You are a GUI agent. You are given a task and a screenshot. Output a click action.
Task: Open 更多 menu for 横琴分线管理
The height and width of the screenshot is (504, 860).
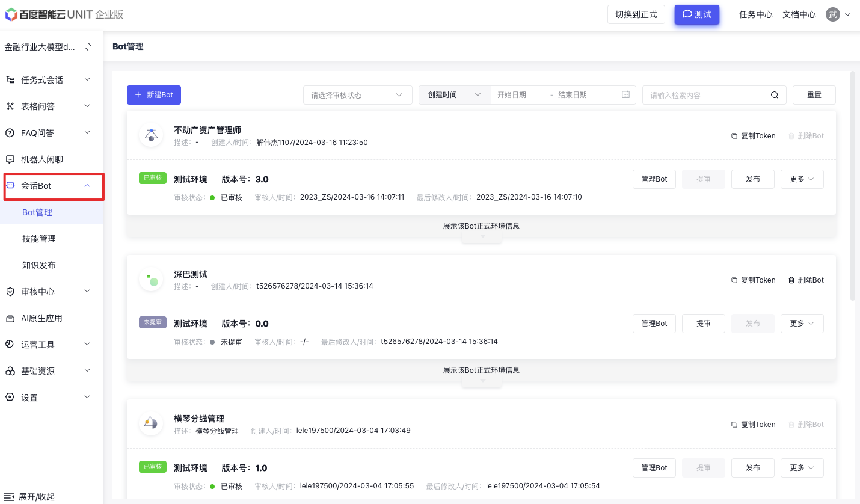pos(802,468)
